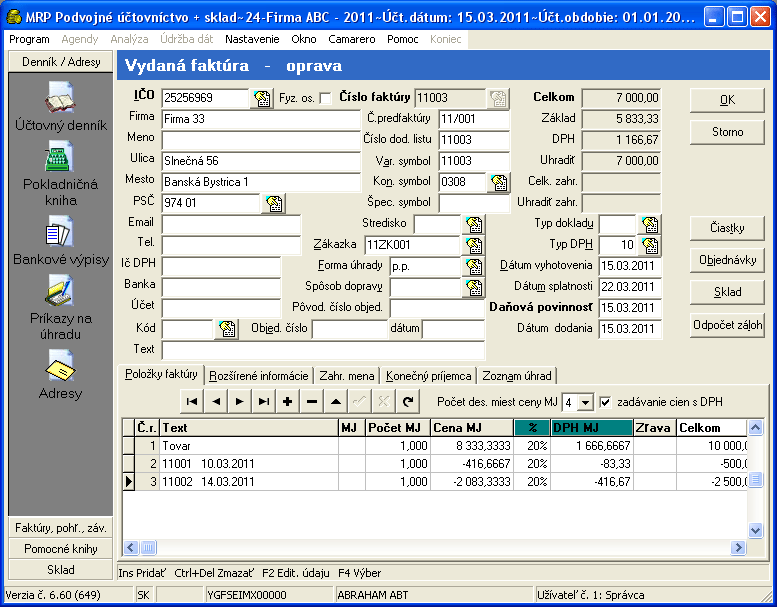Open Bankové výpisy sidebar icon
Viewport: 777px width, 607px height.
pos(60,231)
